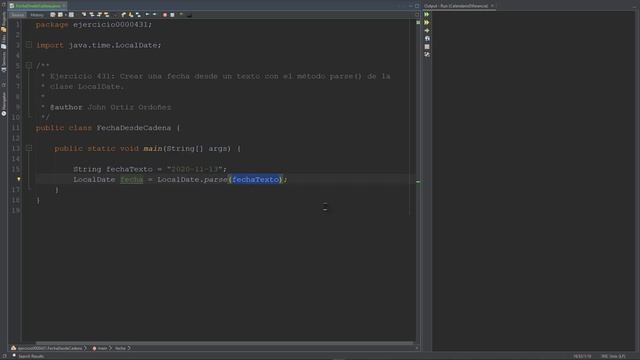Click the Find Previous Occurrence icon
Image resolution: width=640 pixels, height=360 pixels.
pyautogui.click(x=91, y=15)
